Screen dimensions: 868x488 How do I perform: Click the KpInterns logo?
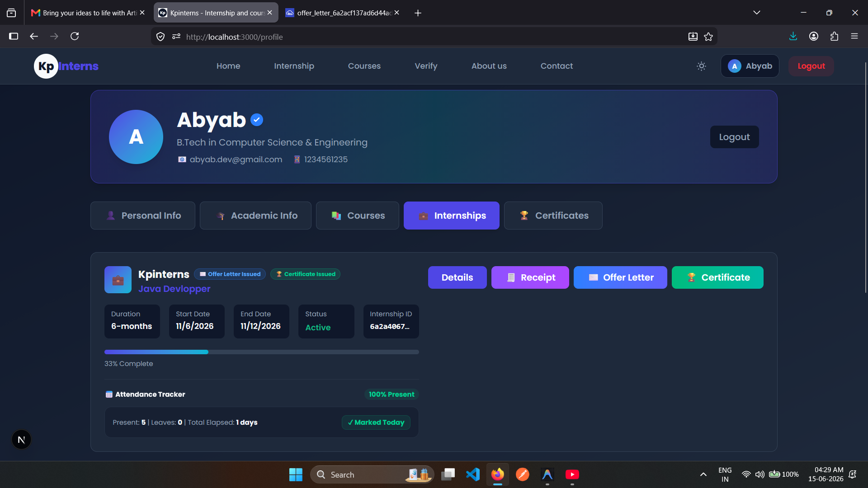[66, 66]
